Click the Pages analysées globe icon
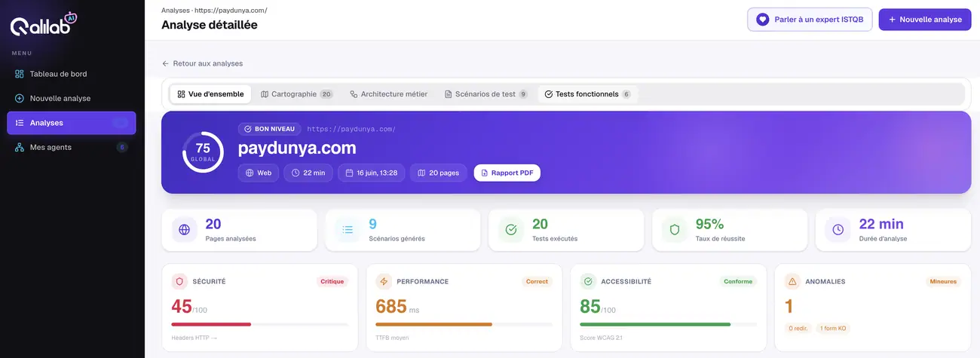 tap(184, 230)
